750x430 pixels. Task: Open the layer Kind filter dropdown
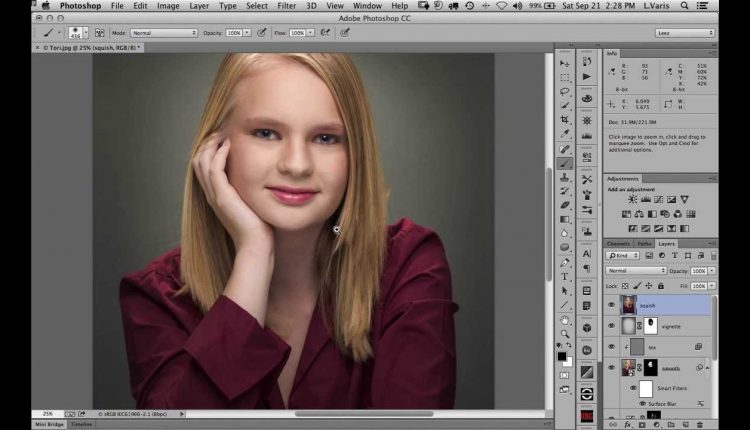pos(622,255)
